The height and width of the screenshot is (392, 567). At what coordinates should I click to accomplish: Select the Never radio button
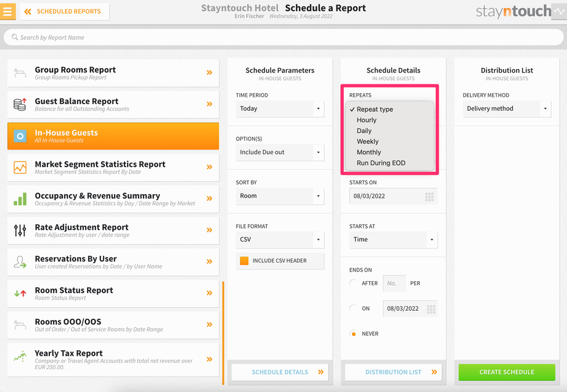tap(354, 334)
